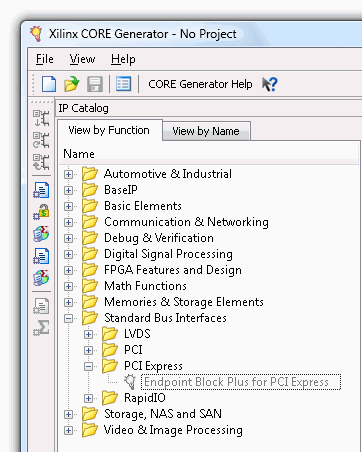The image size is (362, 452).
Task: Click the grayed-out Save floppy disk icon
Action: click(95, 84)
